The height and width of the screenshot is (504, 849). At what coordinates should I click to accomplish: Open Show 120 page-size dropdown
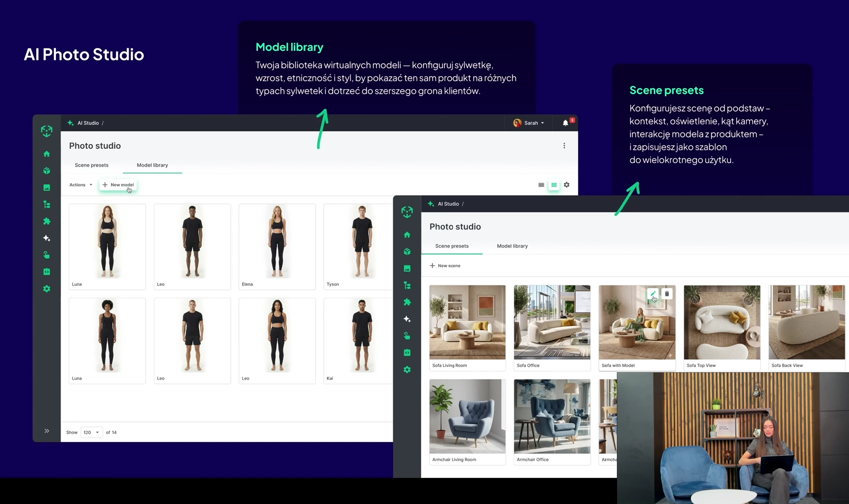pos(91,432)
